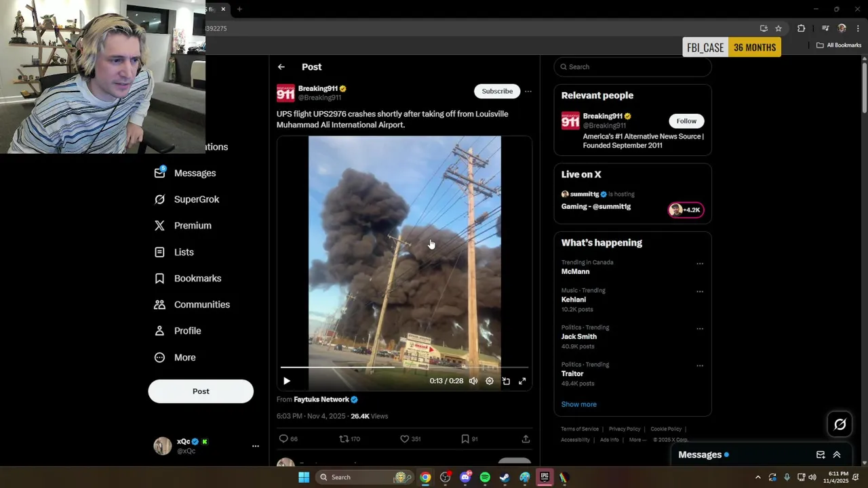Open All Bookmarks folder
Image resolution: width=868 pixels, height=488 pixels.
(x=839, y=45)
